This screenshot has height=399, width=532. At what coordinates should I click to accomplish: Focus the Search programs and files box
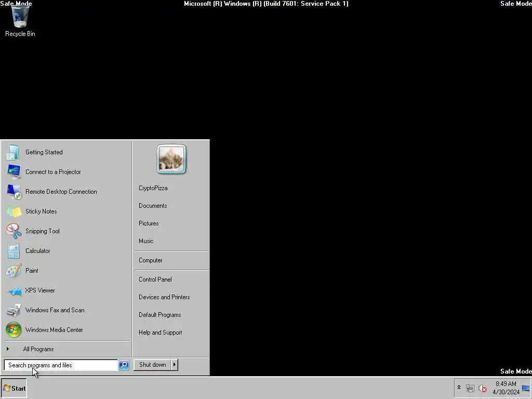click(x=61, y=365)
